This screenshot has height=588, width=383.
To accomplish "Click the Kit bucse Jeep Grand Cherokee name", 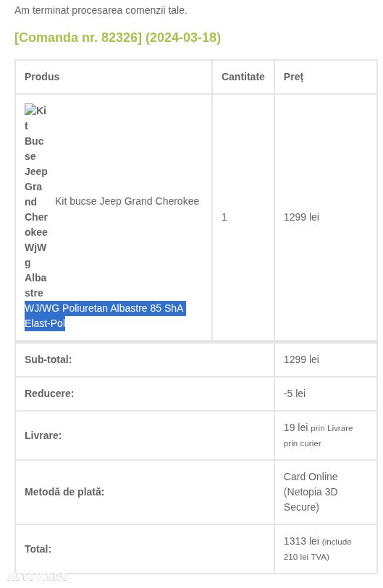I will pos(127,201).
